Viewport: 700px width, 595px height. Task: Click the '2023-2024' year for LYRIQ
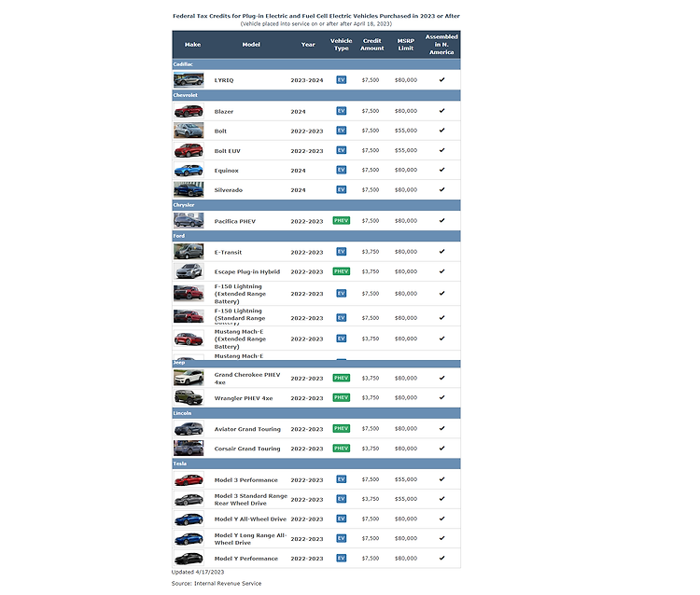[307, 80]
